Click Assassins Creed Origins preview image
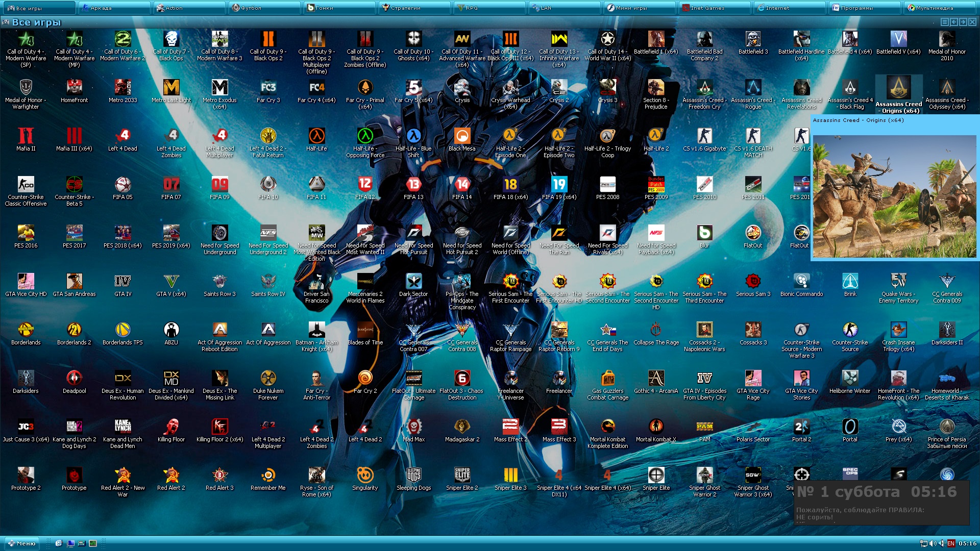The image size is (980, 551). [x=894, y=196]
